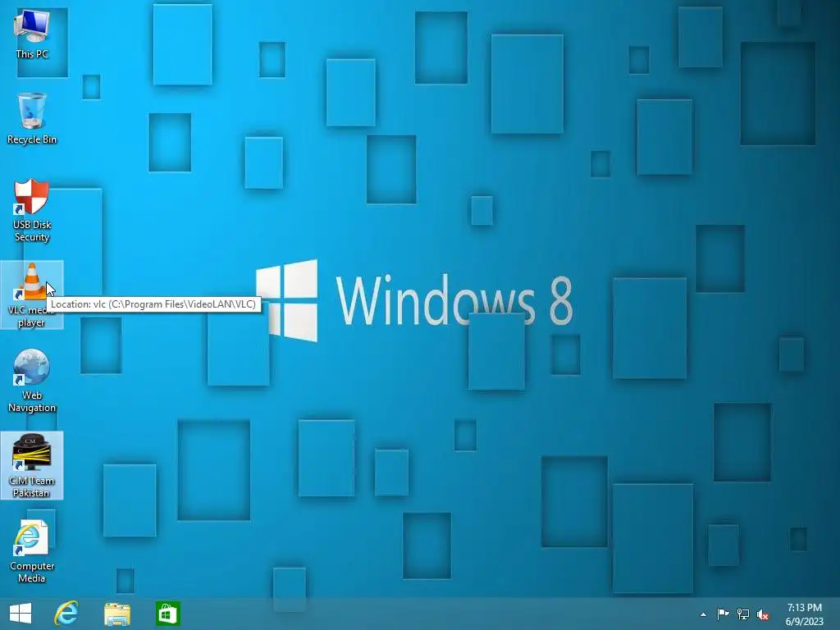Click the "C.M Team Pakistan" label text

pos(32,486)
